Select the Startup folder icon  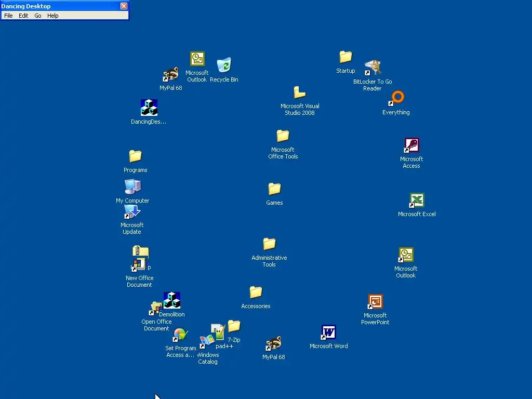[x=345, y=57]
